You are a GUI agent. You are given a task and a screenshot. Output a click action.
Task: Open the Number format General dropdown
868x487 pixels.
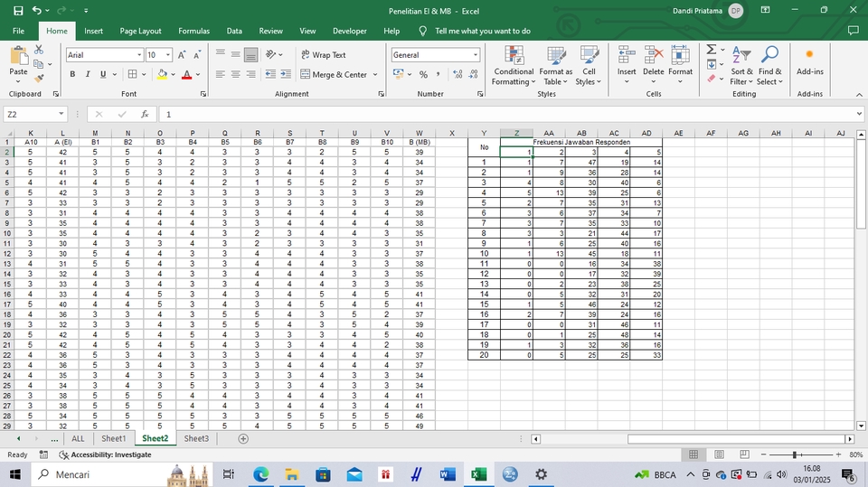[x=475, y=55]
